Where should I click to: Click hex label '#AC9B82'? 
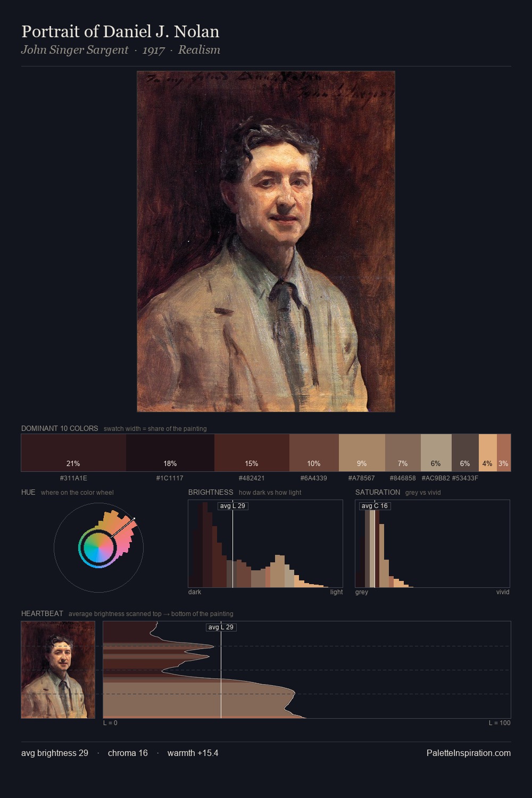click(x=436, y=478)
